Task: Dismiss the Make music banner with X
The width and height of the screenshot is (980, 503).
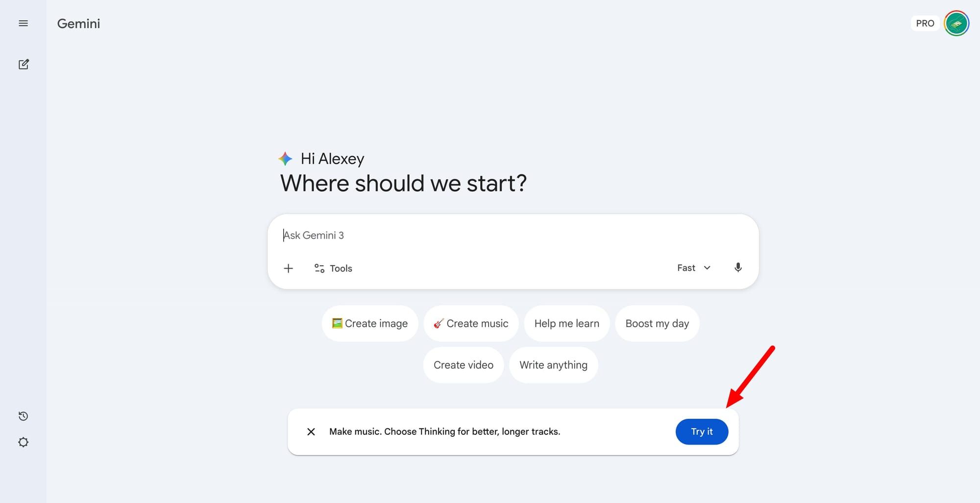Action: (x=311, y=432)
